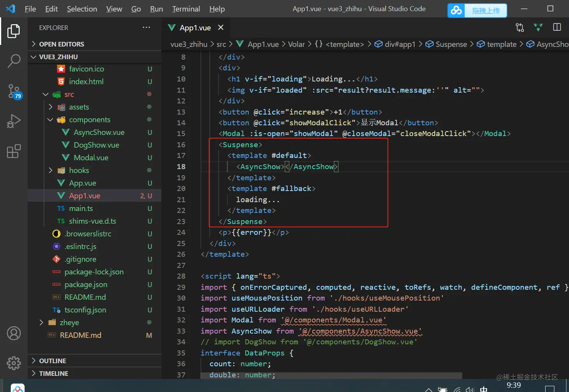Open .gitignore file

[x=95, y=259]
